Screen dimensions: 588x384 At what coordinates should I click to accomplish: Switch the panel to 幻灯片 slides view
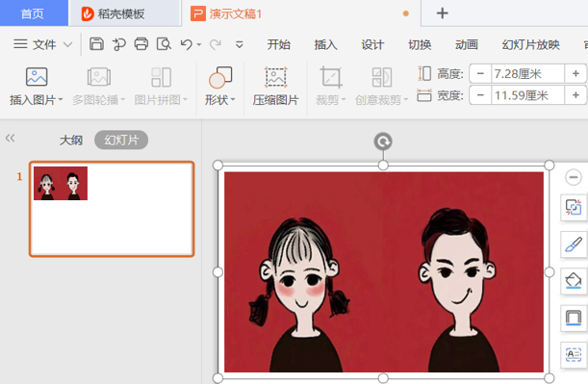[121, 140]
